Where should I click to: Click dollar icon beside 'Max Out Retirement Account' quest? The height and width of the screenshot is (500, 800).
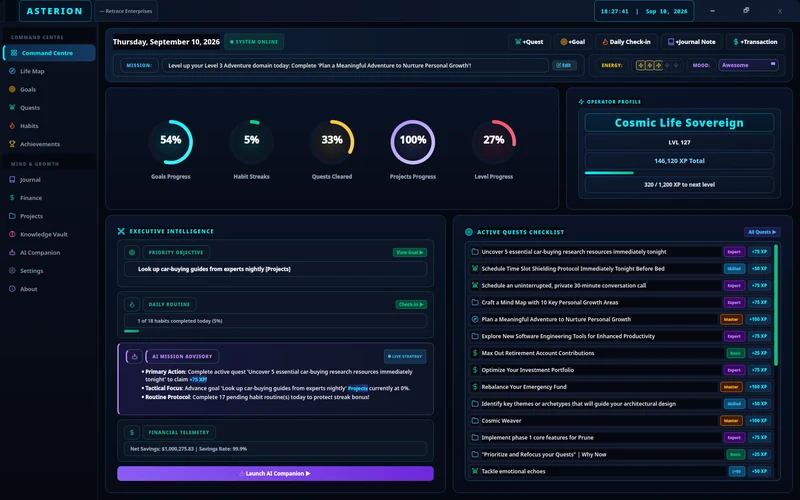click(x=475, y=353)
